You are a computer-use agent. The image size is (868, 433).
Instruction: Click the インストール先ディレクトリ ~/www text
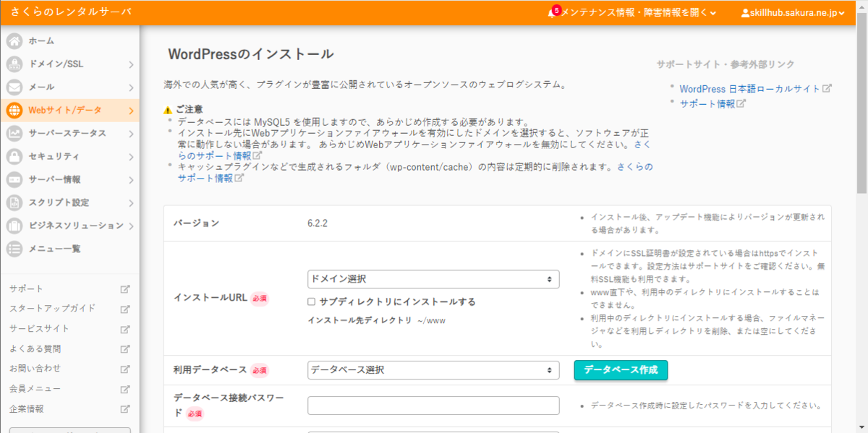(x=376, y=320)
